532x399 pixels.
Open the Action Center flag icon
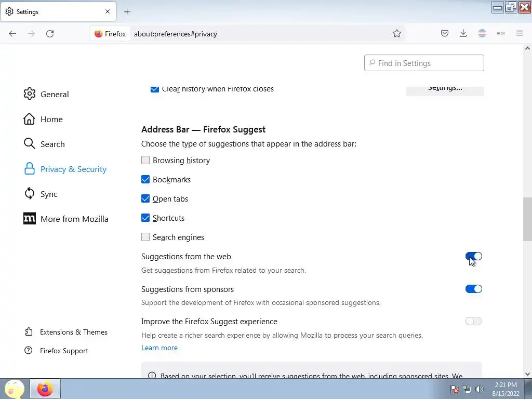pos(455,389)
